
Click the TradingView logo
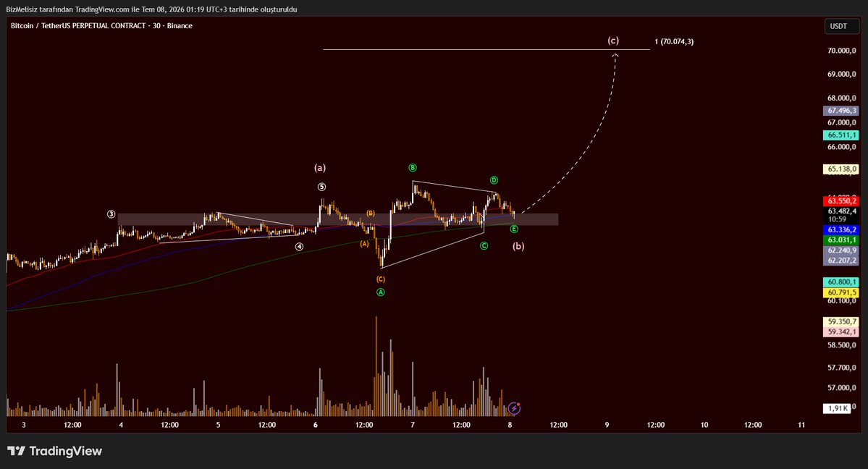pyautogui.click(x=54, y=451)
